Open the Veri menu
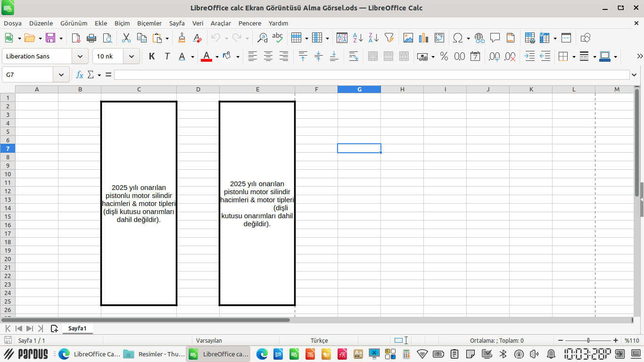 [198, 23]
